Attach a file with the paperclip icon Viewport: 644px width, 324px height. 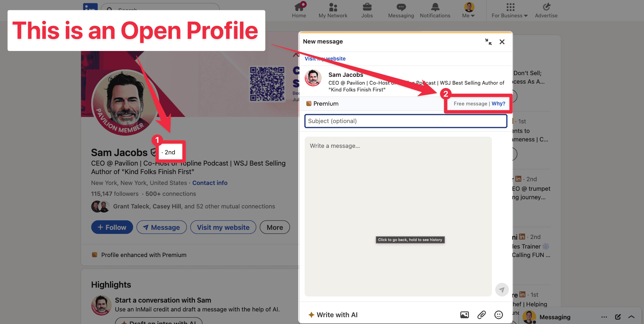pos(482,315)
